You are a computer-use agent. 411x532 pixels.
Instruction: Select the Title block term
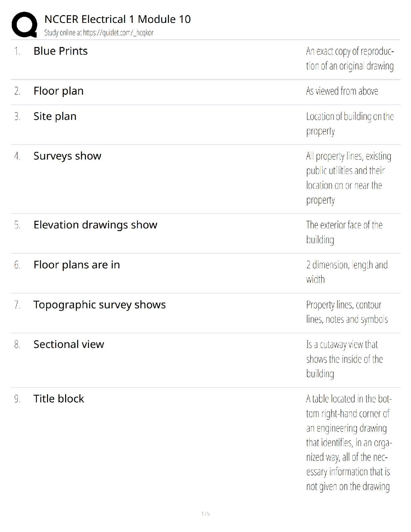pyautogui.click(x=59, y=399)
